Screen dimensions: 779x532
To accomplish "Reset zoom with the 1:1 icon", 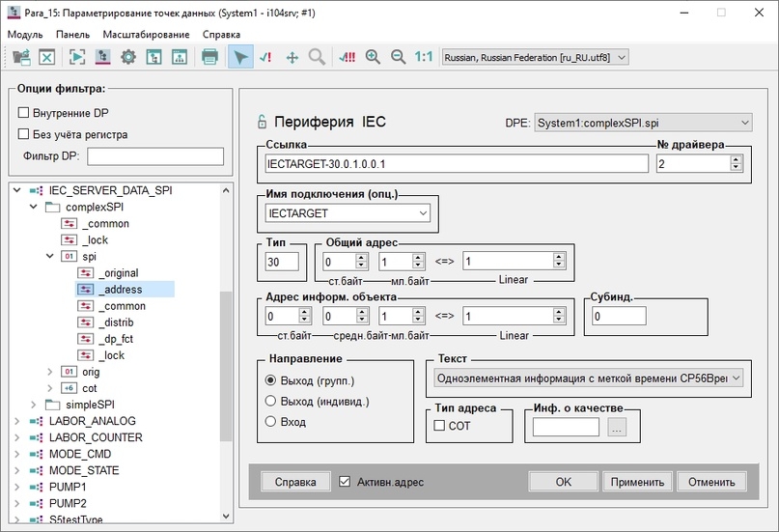I will click(423, 57).
